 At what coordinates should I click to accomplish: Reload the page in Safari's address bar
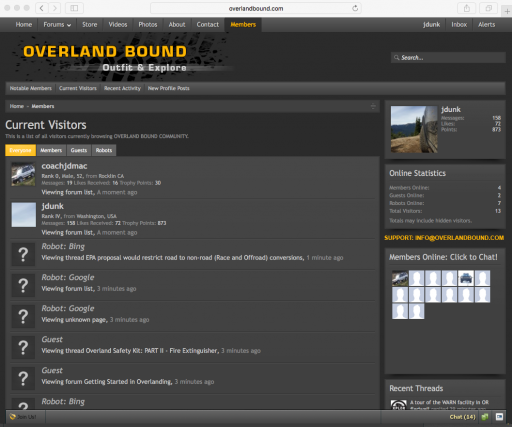point(355,8)
